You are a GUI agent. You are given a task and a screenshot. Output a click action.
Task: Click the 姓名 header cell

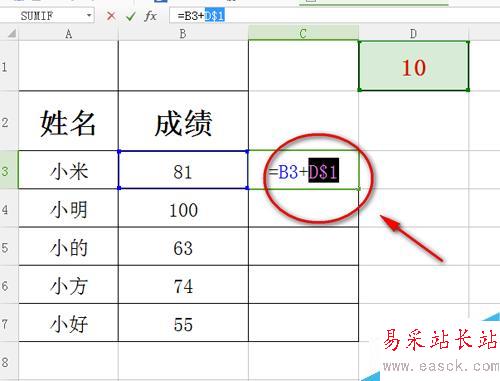point(68,121)
